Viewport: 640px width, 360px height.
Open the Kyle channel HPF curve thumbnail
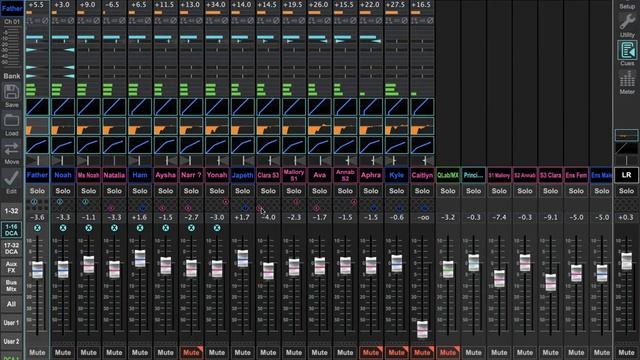397,107
